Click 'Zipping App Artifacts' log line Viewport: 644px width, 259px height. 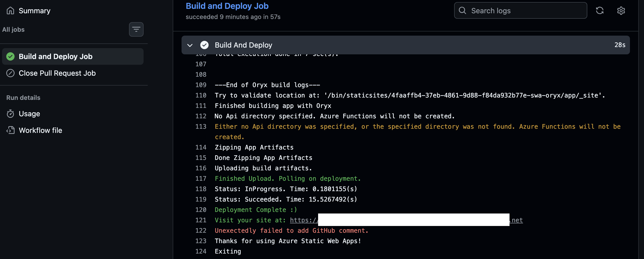click(254, 147)
